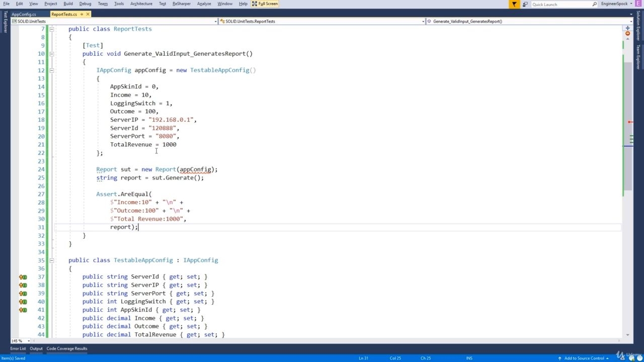Collapse the ReportTests class at line 7
Screen dimensions: 644x362
point(51,29)
